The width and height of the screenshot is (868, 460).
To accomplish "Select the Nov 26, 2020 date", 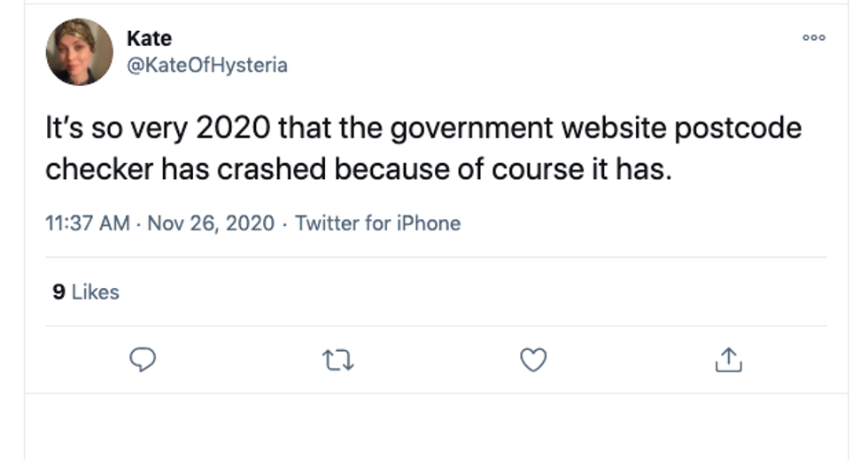I will click(211, 222).
